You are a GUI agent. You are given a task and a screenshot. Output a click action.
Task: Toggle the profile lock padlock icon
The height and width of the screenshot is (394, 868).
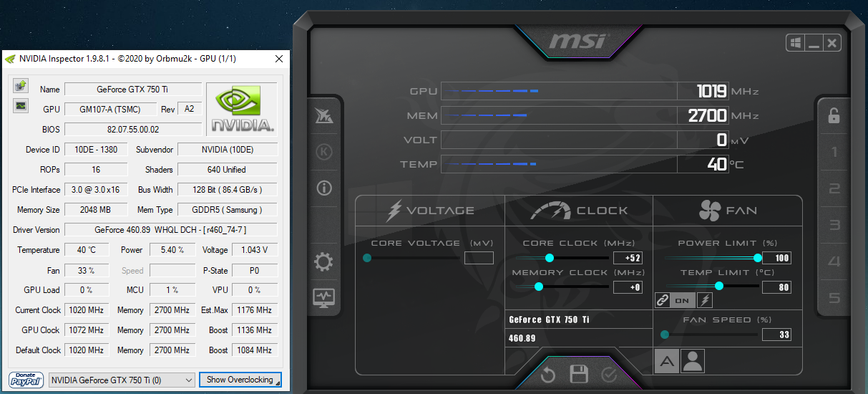pos(834,115)
